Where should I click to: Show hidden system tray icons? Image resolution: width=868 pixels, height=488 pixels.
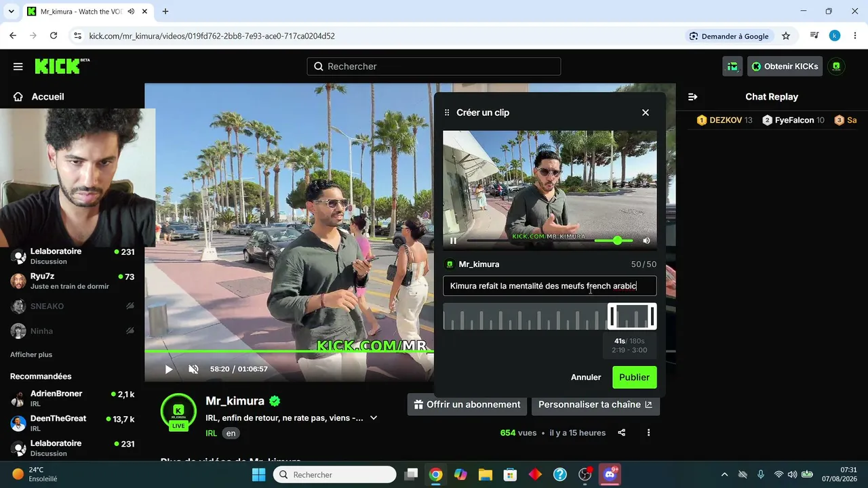(x=724, y=474)
